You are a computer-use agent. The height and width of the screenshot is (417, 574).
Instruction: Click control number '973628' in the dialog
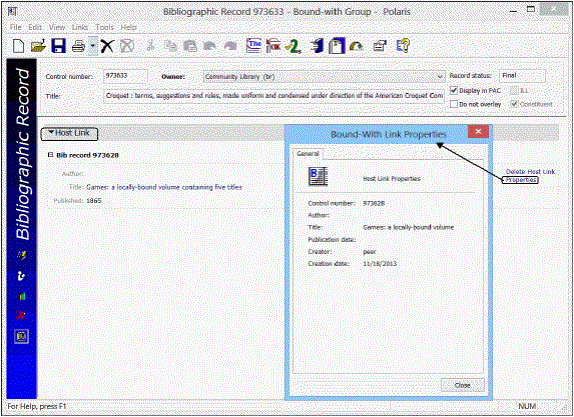pyautogui.click(x=373, y=203)
